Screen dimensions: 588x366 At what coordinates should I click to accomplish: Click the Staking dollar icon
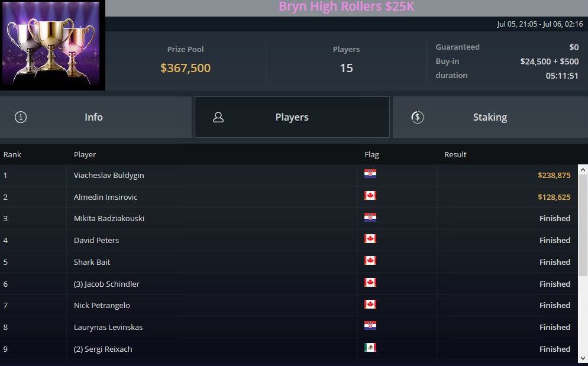pyautogui.click(x=418, y=118)
